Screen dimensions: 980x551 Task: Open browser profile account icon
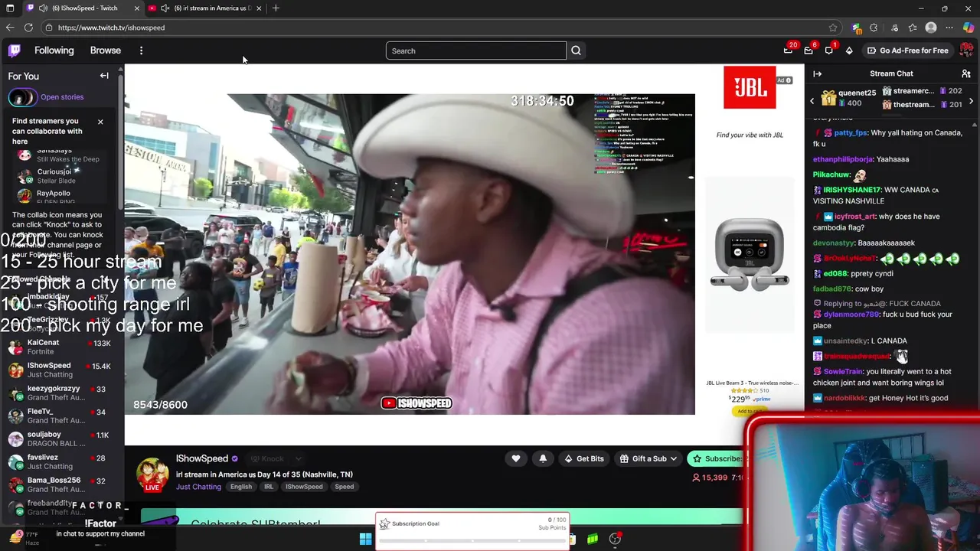point(931,28)
